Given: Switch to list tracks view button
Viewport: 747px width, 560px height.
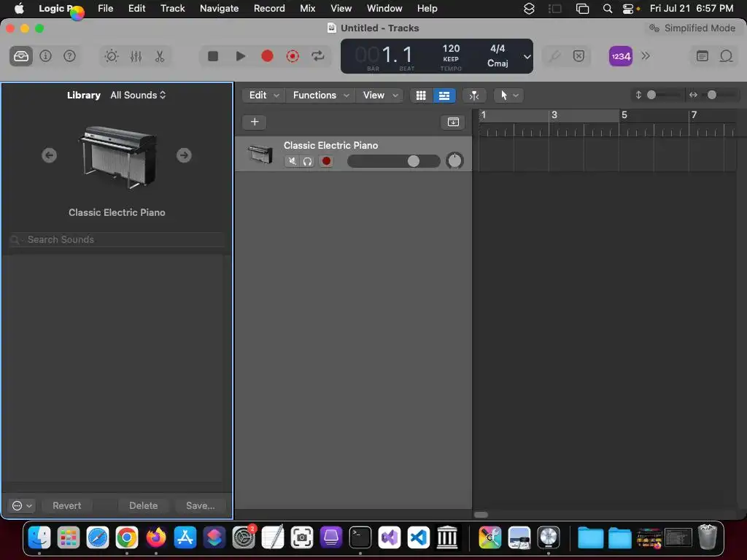Looking at the screenshot, I should pyautogui.click(x=444, y=96).
